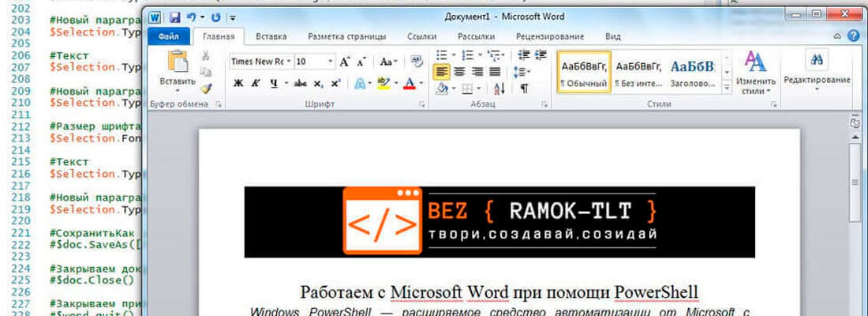Screen dimensions: 868x316
Task: Apply bulleted list formatting
Action: (x=441, y=55)
